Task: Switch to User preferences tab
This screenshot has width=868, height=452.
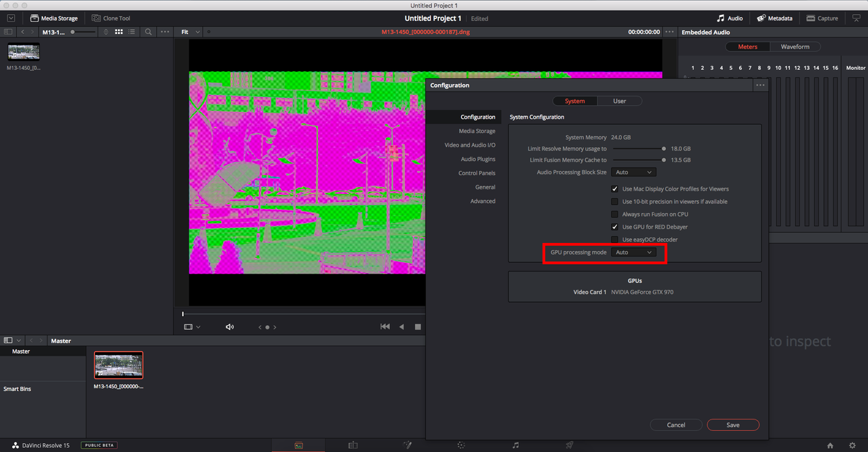Action: click(x=620, y=101)
